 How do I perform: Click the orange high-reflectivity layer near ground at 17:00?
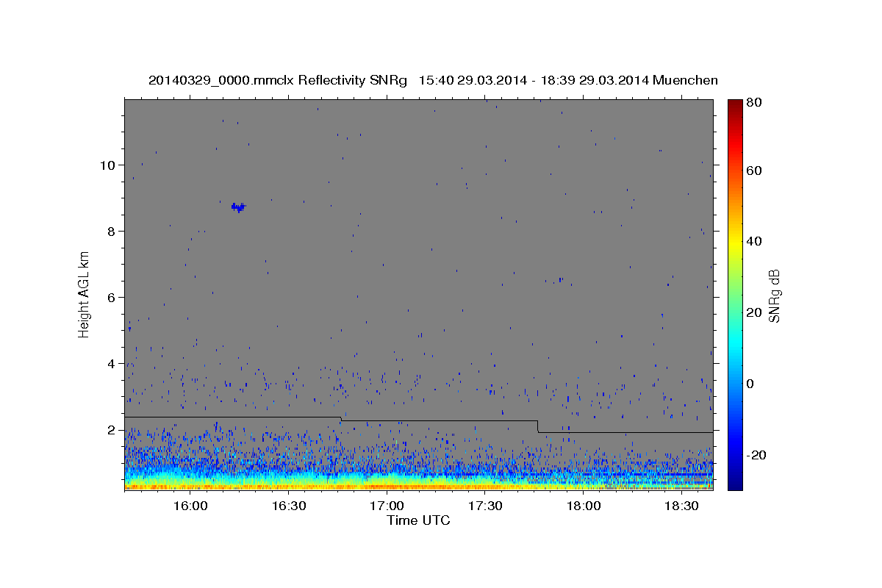pyautogui.click(x=387, y=486)
